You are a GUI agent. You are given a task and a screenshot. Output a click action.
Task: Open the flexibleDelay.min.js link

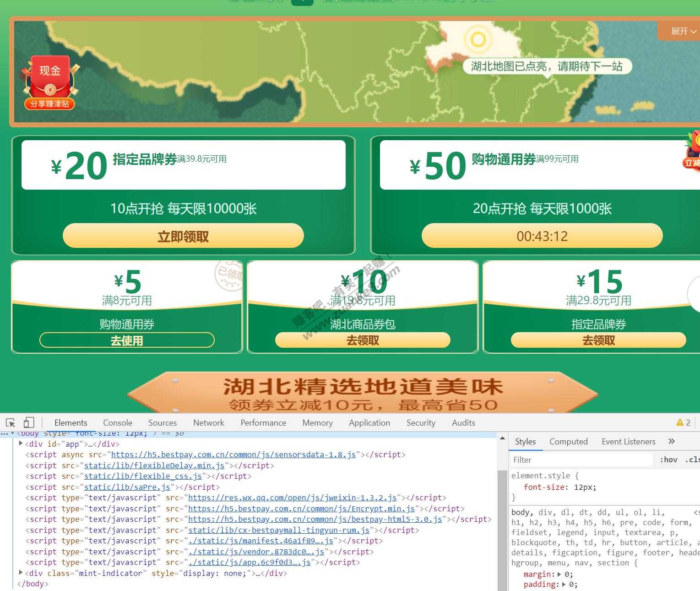[x=154, y=465]
